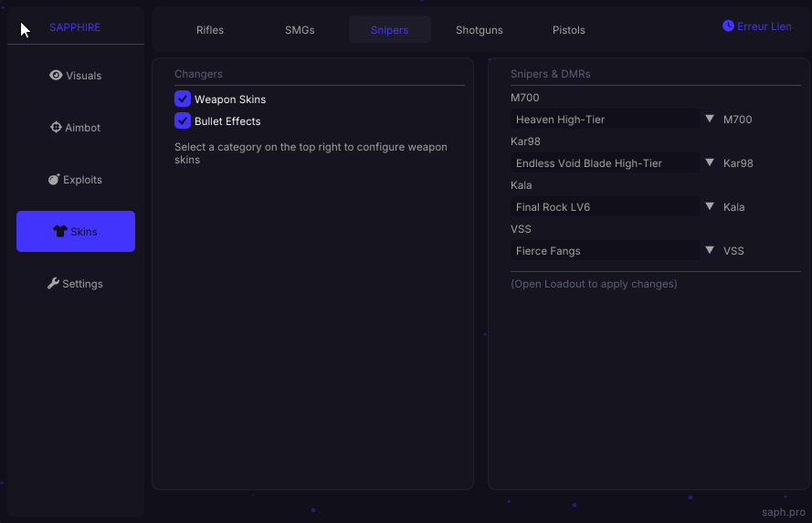Click the dropdown arrow in the VSS row
This screenshot has height=523, width=812.
(x=710, y=250)
